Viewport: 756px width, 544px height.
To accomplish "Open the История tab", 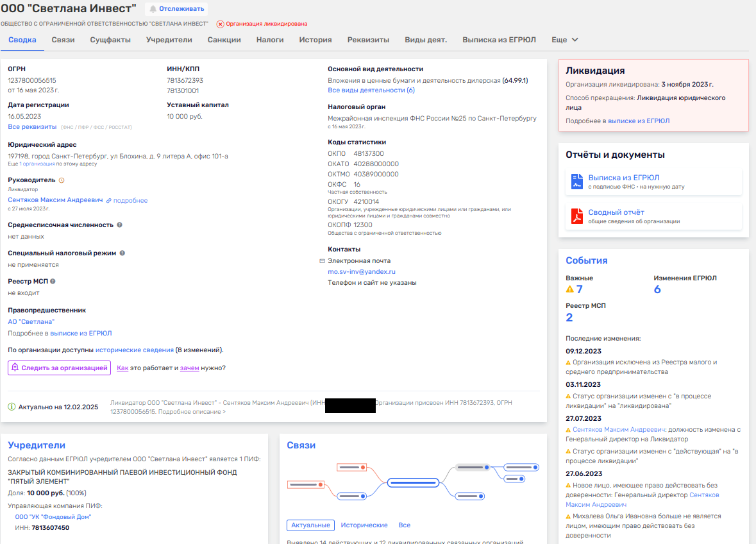I will click(315, 40).
